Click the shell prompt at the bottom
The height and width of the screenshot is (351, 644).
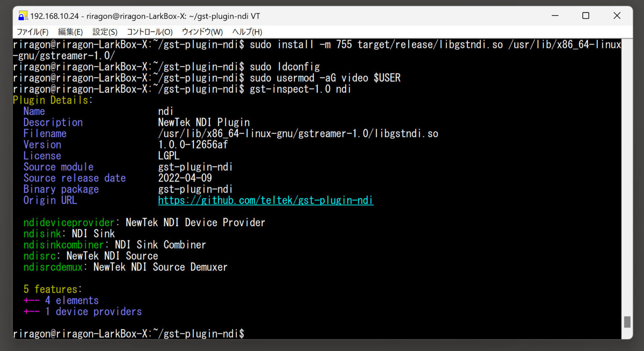pyautogui.click(x=126, y=333)
